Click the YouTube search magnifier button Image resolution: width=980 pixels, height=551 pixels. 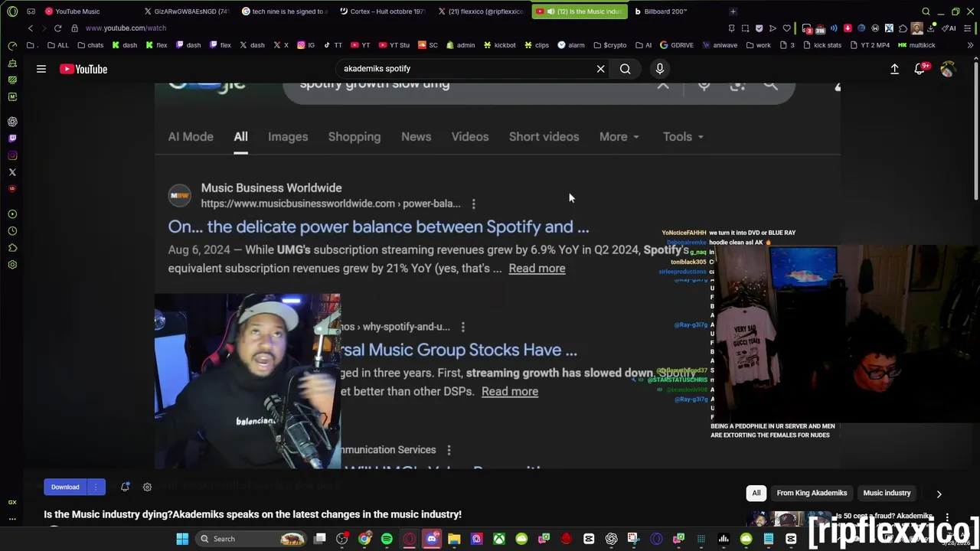tap(625, 69)
